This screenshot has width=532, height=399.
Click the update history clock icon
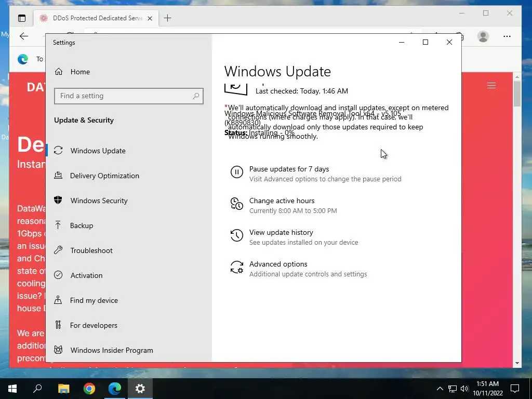pyautogui.click(x=237, y=235)
